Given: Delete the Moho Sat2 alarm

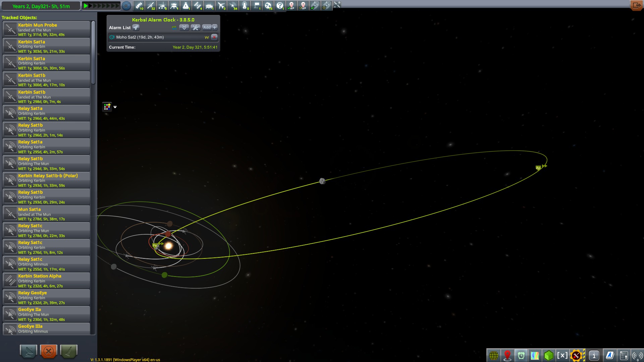Looking at the screenshot, I should 214,37.
